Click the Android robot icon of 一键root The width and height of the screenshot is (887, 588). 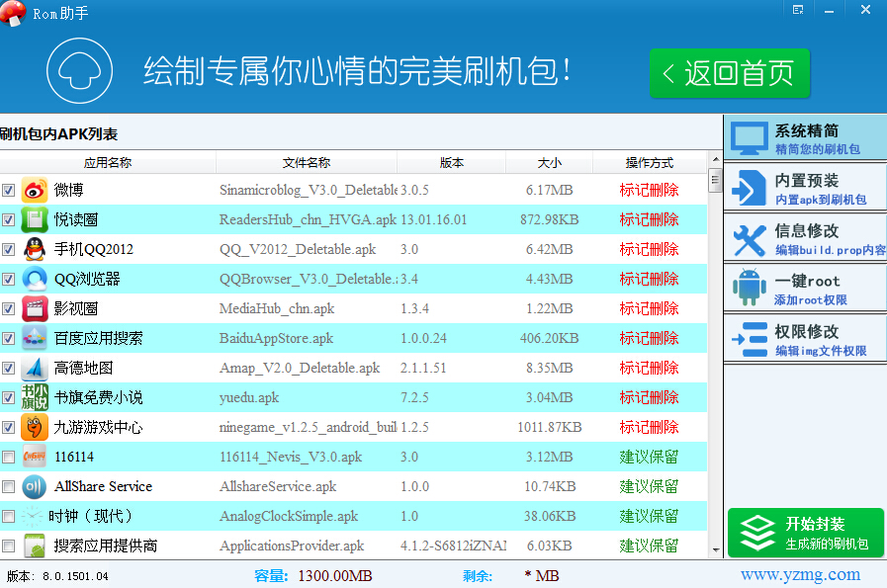(x=749, y=287)
